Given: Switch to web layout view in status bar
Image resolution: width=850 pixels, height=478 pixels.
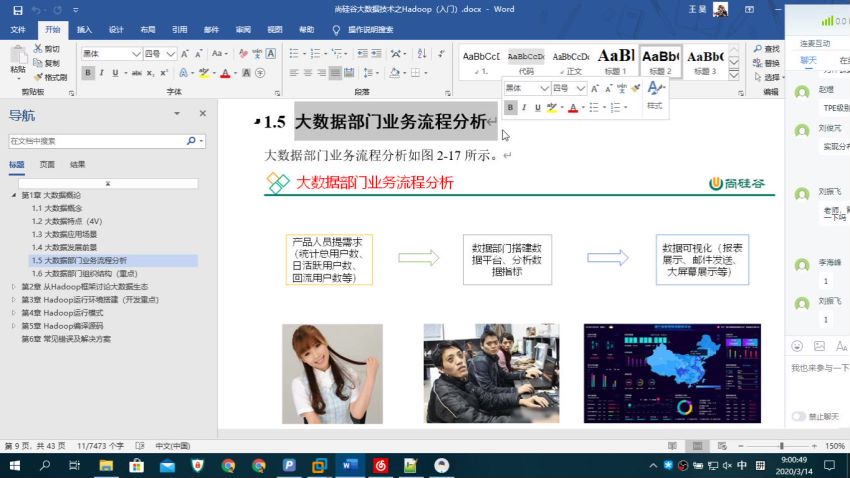Looking at the screenshot, I should point(722,446).
